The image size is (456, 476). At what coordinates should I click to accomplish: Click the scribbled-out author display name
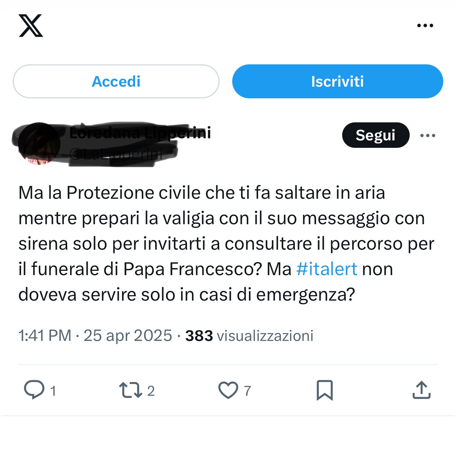coord(140,133)
